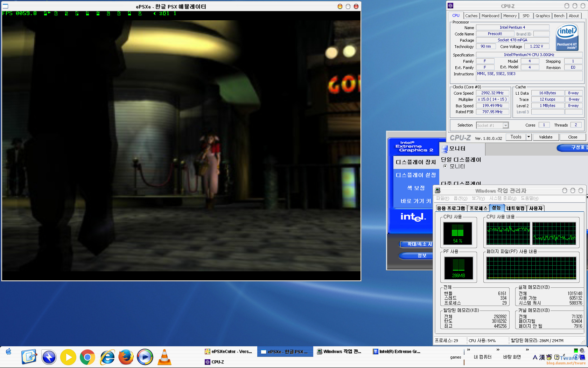Open 색 보정 in Intel Graphics sidebar
The width and height of the screenshot is (588, 368).
[416, 188]
